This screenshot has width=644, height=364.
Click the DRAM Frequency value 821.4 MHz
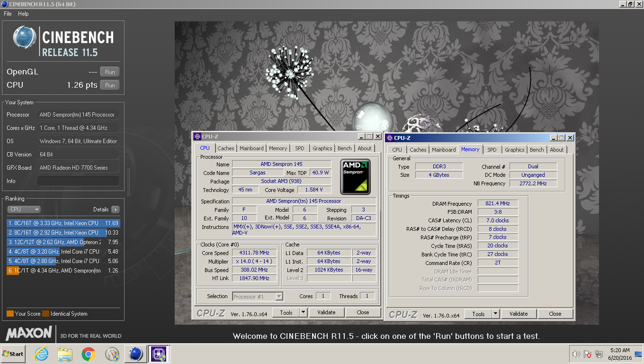[x=498, y=204]
